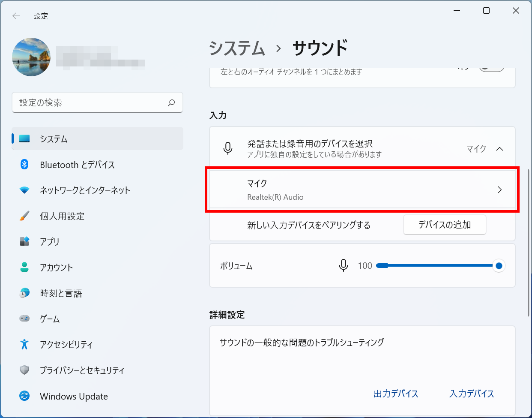The width and height of the screenshot is (532, 418).
Task: Click the アカウント person icon
Action: point(24,267)
